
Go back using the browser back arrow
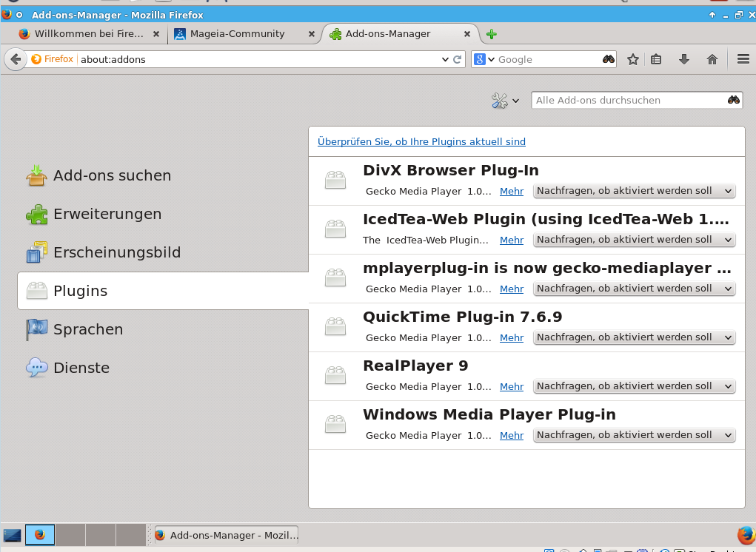(x=16, y=60)
